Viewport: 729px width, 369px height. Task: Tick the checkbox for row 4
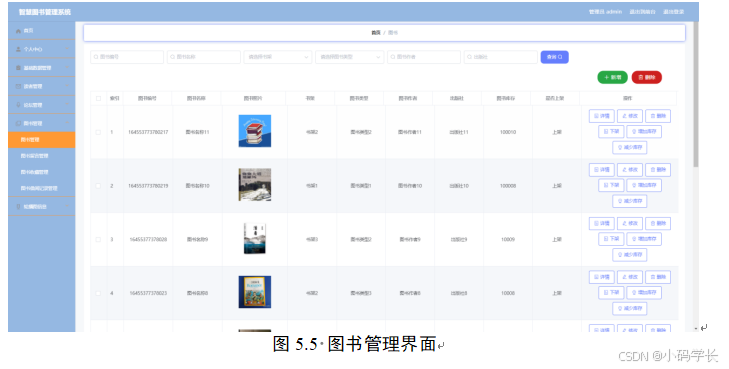point(98,293)
